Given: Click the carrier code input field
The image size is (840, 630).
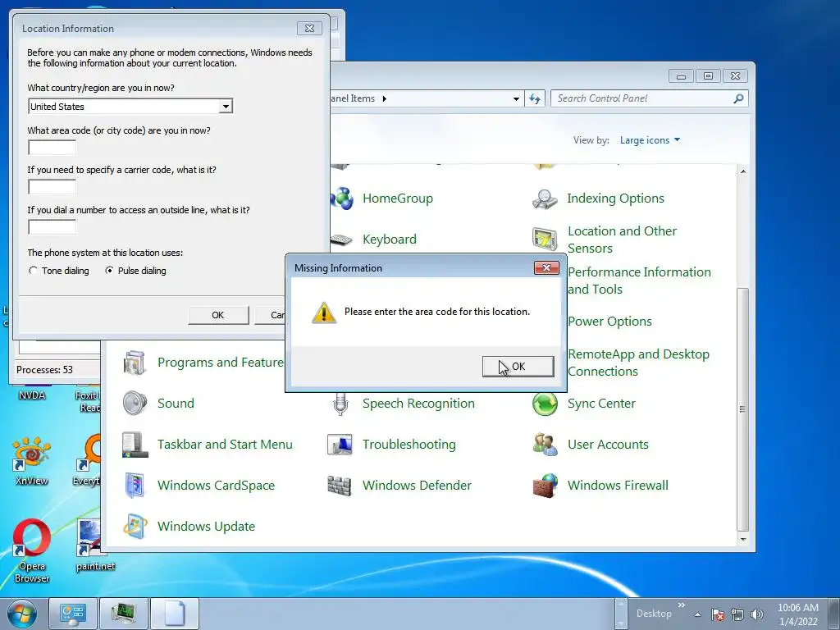Looking at the screenshot, I should (52, 186).
